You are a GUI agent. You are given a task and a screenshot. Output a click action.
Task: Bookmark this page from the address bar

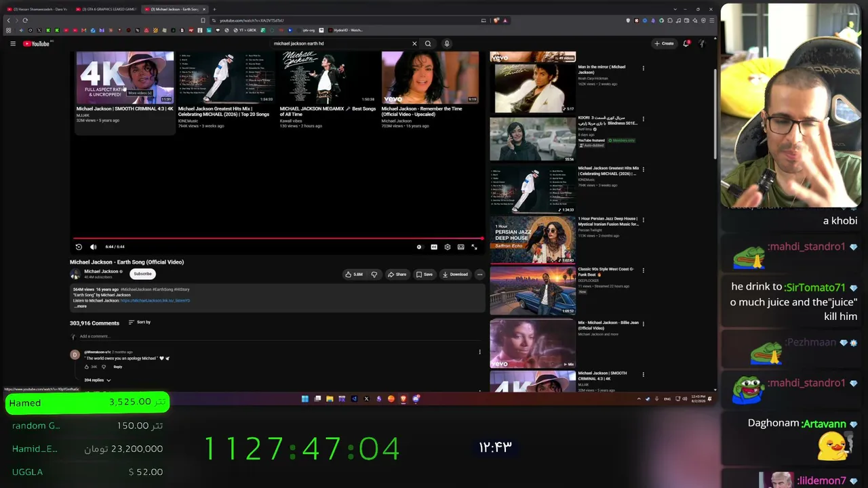click(x=203, y=20)
